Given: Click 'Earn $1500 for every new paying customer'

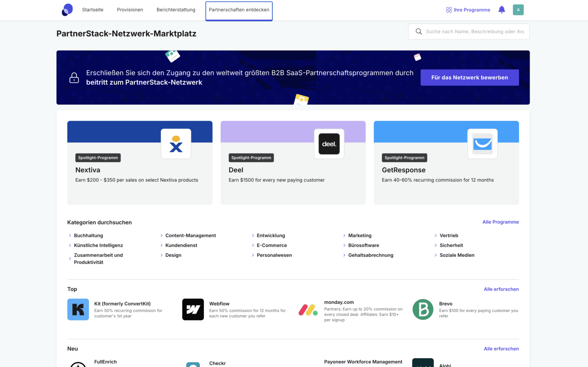Looking at the screenshot, I should pyautogui.click(x=277, y=180).
